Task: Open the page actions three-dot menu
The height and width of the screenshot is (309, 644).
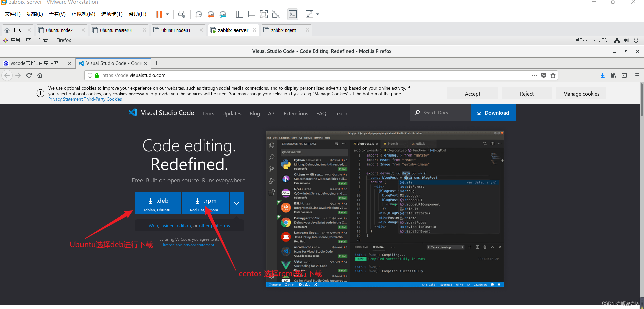Action: pos(534,75)
